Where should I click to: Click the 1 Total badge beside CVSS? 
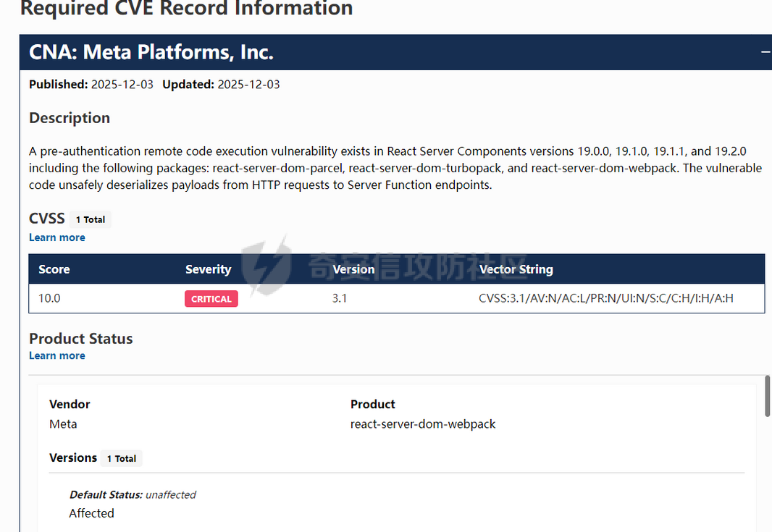point(91,219)
